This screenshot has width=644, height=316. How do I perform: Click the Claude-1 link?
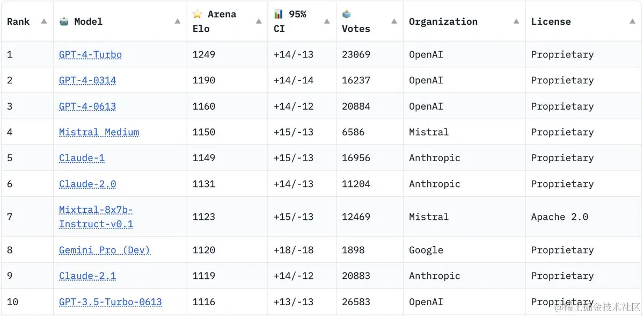82,157
